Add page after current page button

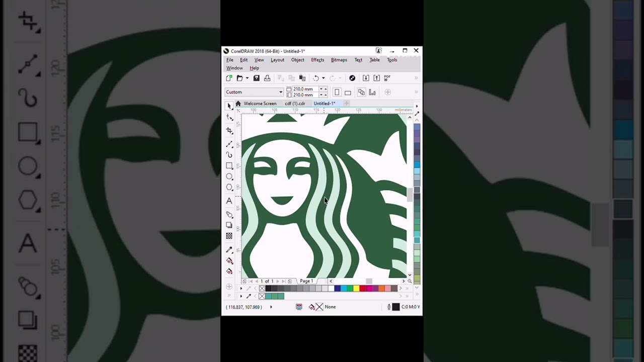tap(289, 282)
